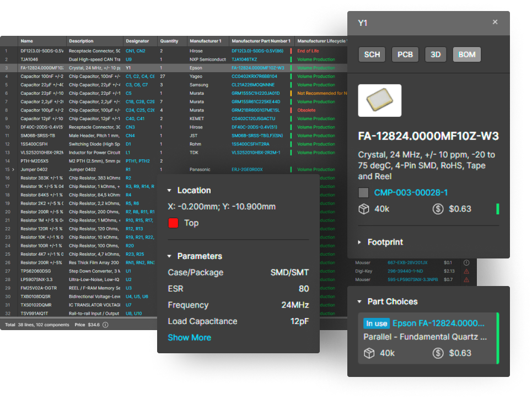Expand the Footprint section

click(360, 242)
